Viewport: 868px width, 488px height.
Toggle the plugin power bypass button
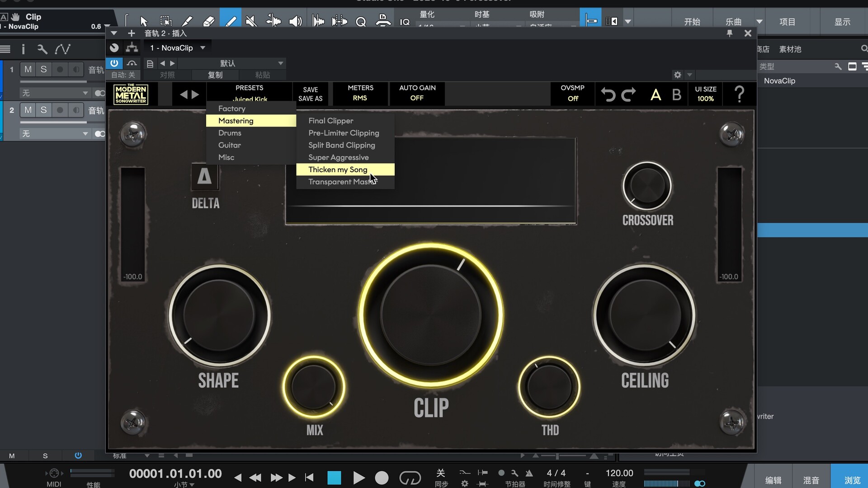(114, 63)
